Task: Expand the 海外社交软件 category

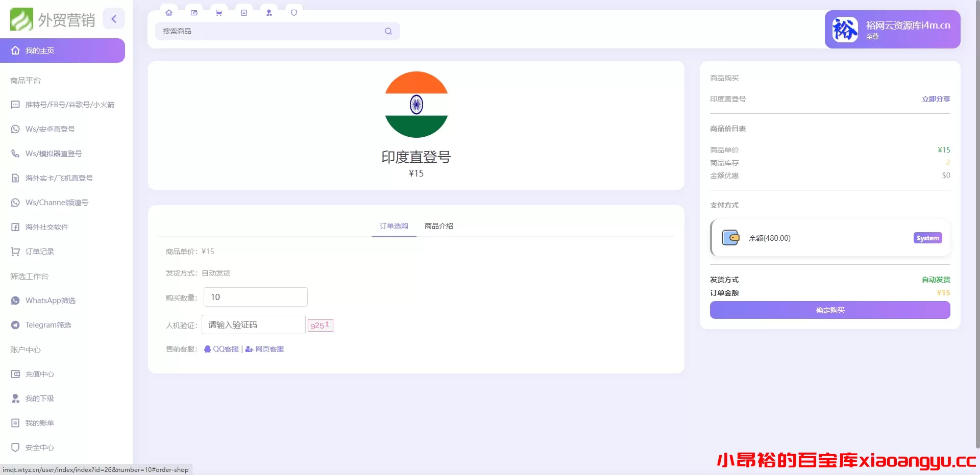Action: point(46,227)
